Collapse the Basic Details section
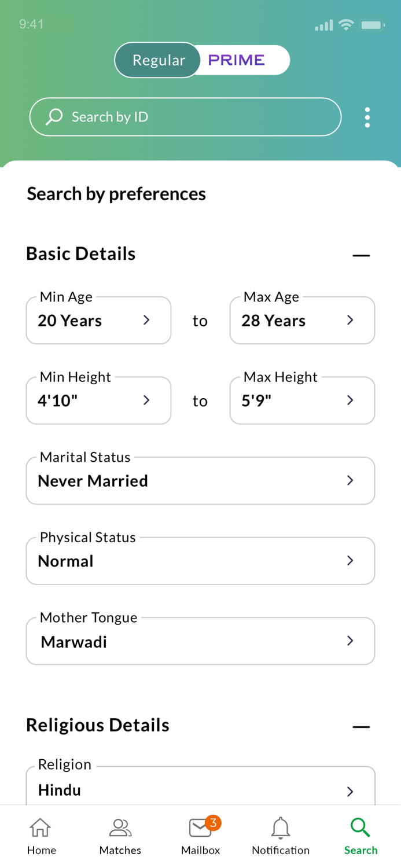 click(360, 255)
